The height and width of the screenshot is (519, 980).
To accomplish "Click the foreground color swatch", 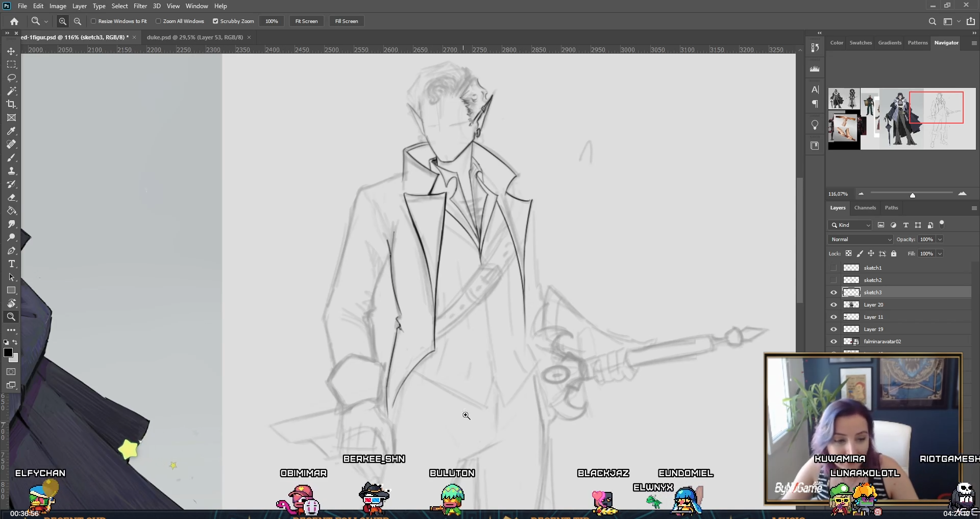I will click(x=8, y=353).
